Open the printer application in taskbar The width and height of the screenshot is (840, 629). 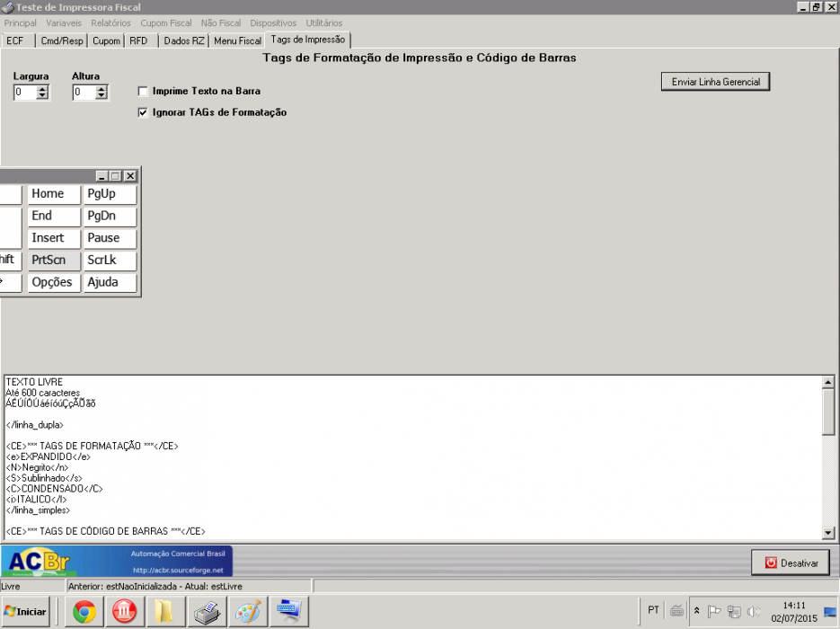click(x=207, y=611)
